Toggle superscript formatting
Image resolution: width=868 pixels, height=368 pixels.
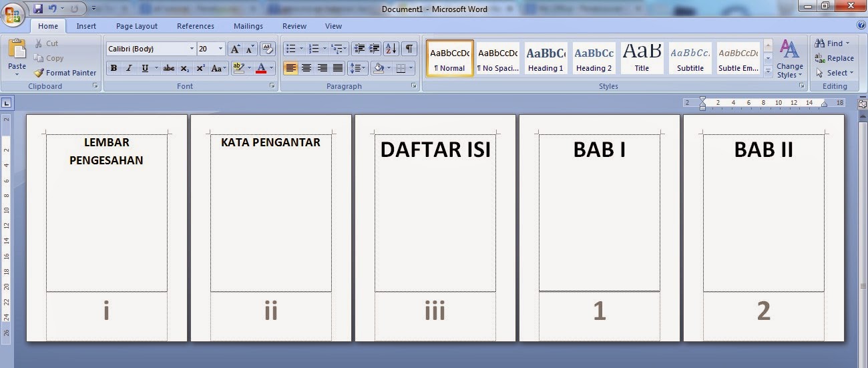tap(200, 68)
